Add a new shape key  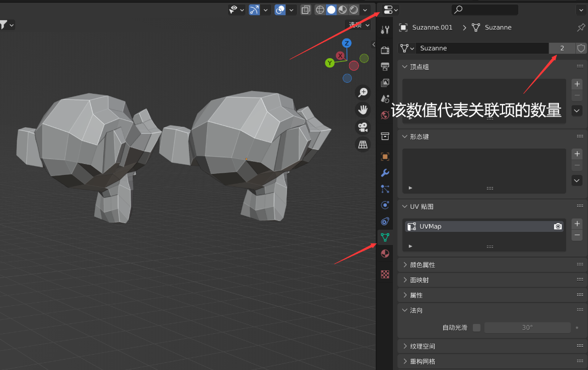click(x=577, y=154)
